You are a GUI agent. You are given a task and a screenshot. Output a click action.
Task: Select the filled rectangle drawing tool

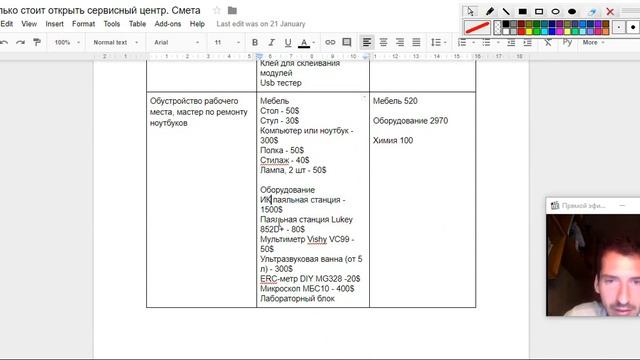522,11
